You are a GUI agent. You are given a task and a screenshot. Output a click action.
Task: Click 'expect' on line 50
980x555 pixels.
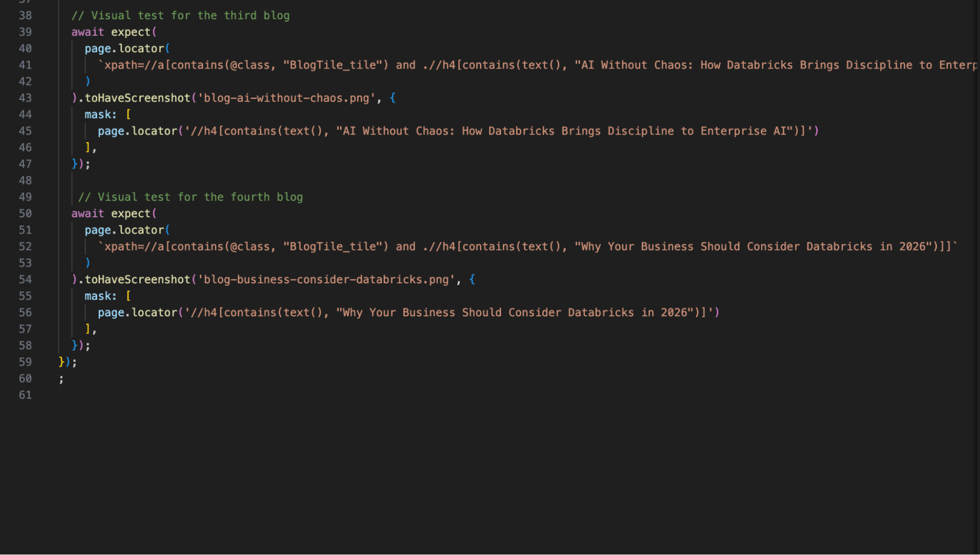[130, 214]
